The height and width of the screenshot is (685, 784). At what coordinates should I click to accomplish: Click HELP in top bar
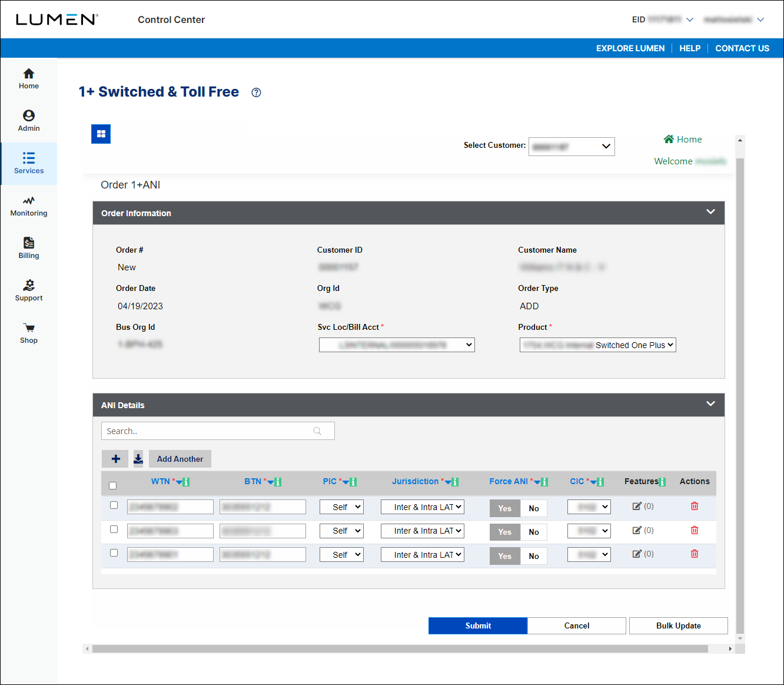690,48
